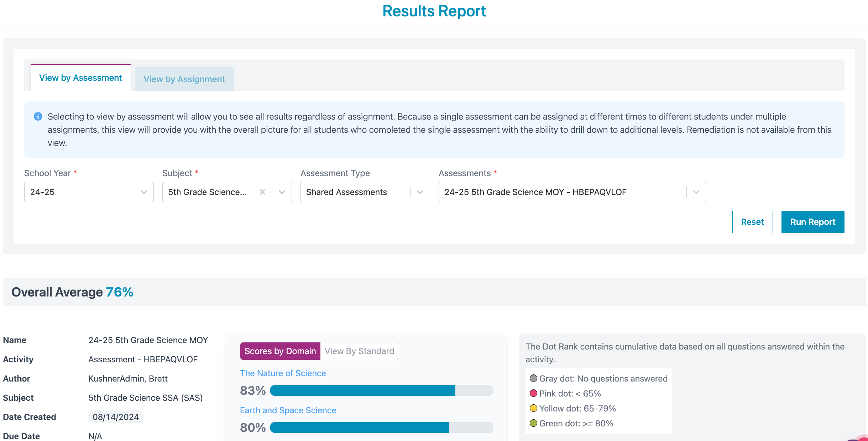Image resolution: width=868 pixels, height=441 pixels.
Task: Click the KushnerAdmin, Brett author name
Action: click(128, 378)
